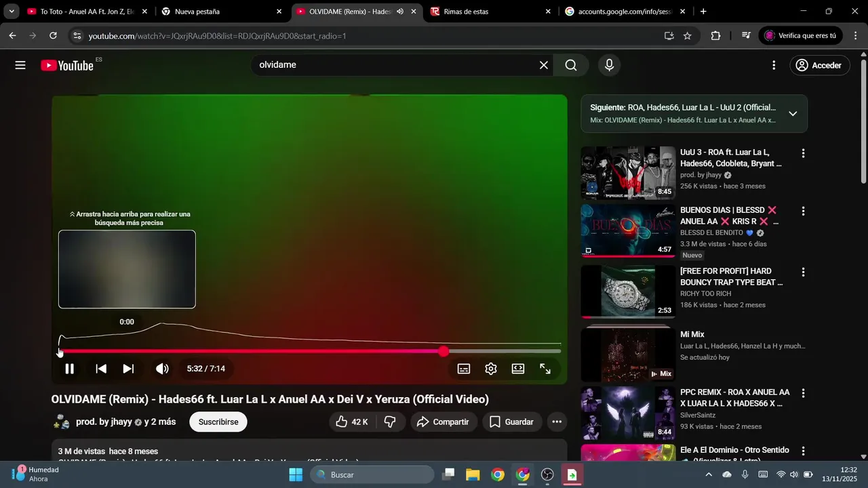This screenshot has height=488, width=868.
Task: Enter fullscreen mode on video
Action: (x=545, y=369)
